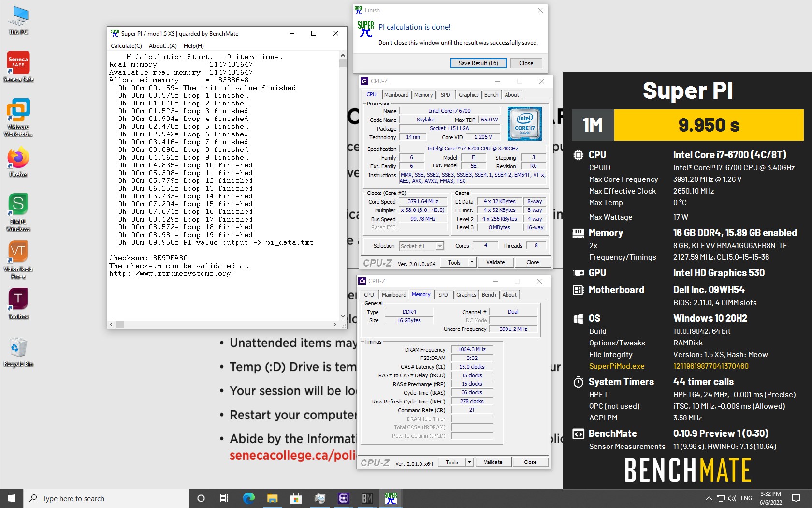This screenshot has height=508, width=812.
Task: Click Tools button in upper CPU-Z
Action: (454, 262)
